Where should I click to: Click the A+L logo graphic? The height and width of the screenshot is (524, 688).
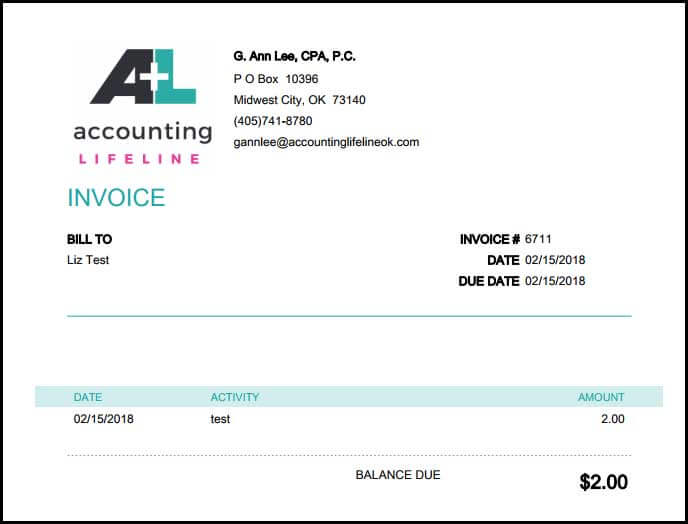click(143, 76)
